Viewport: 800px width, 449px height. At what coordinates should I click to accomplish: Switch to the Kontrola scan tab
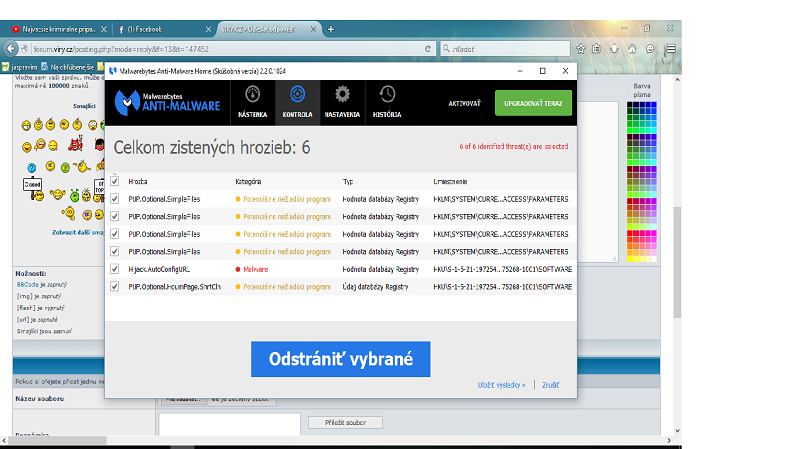297,103
